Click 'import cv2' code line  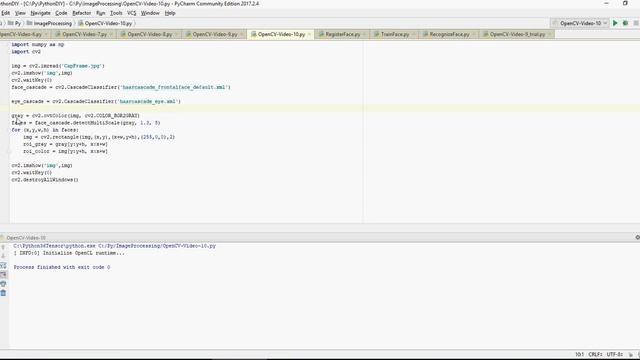(26, 52)
